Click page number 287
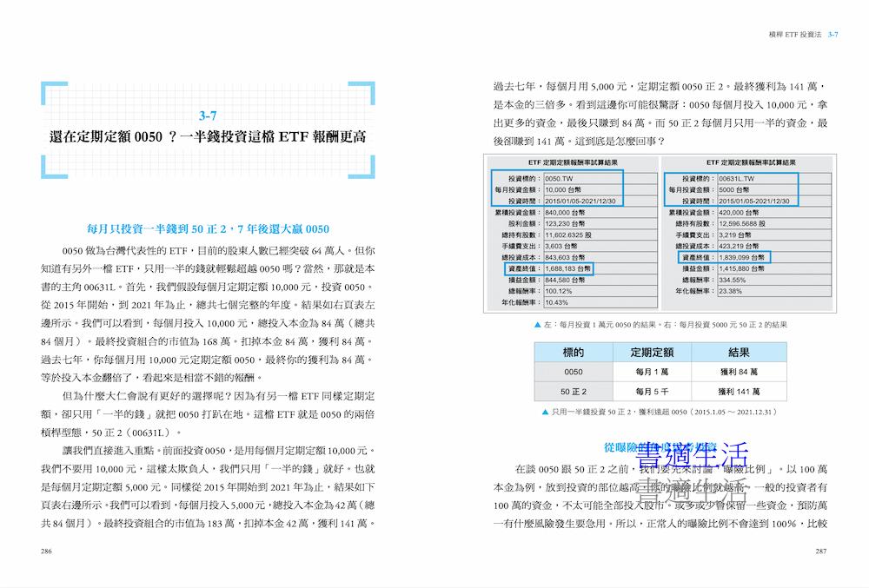This screenshot has width=869, height=588. pos(821,551)
